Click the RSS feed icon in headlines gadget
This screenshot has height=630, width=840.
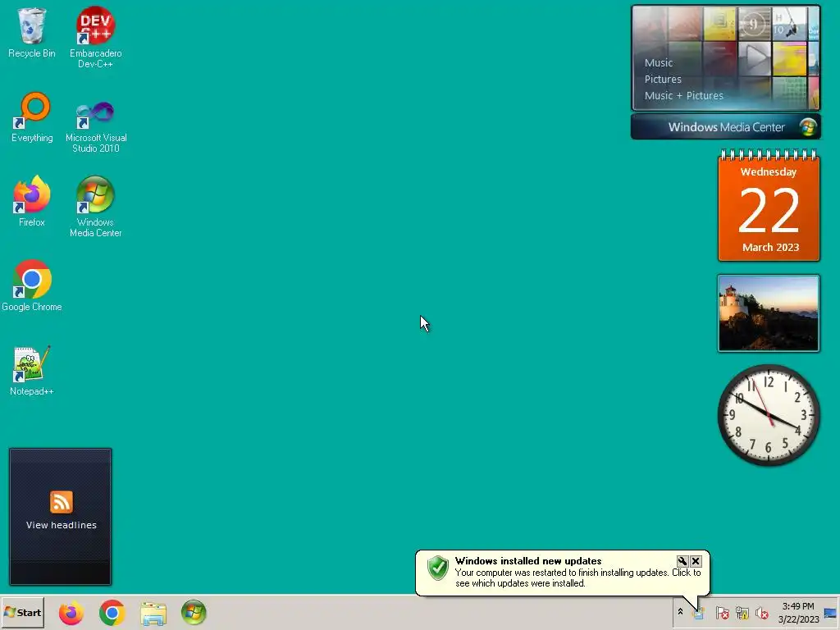click(61, 502)
